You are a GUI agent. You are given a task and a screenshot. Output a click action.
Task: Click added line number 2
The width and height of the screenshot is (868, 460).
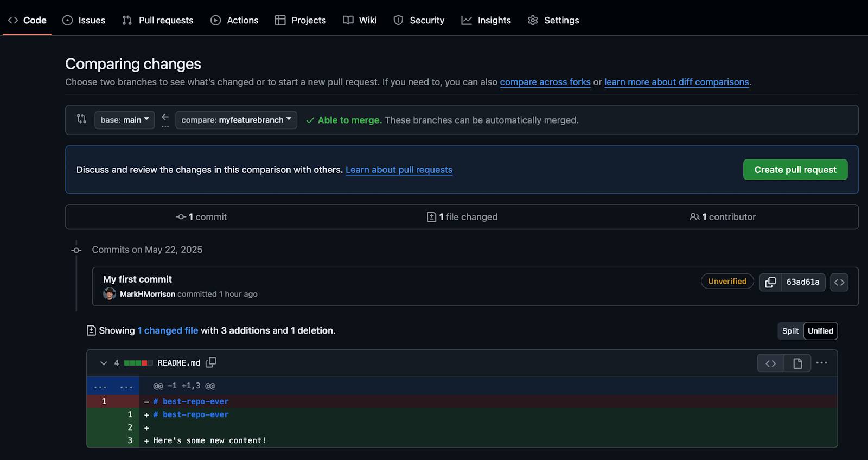(126, 427)
